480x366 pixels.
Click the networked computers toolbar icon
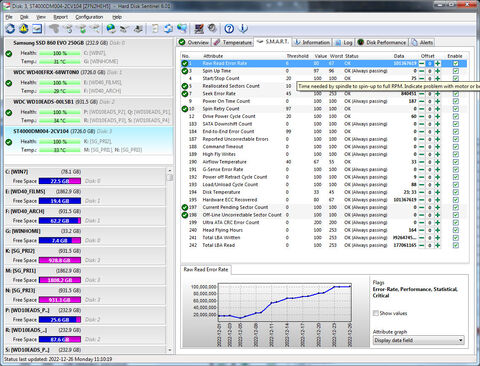click(182, 29)
